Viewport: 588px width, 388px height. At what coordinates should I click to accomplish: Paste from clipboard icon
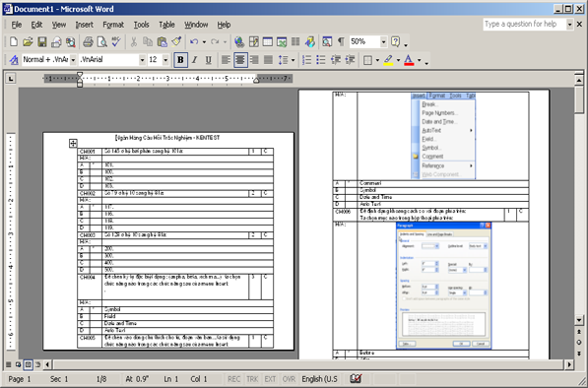162,41
